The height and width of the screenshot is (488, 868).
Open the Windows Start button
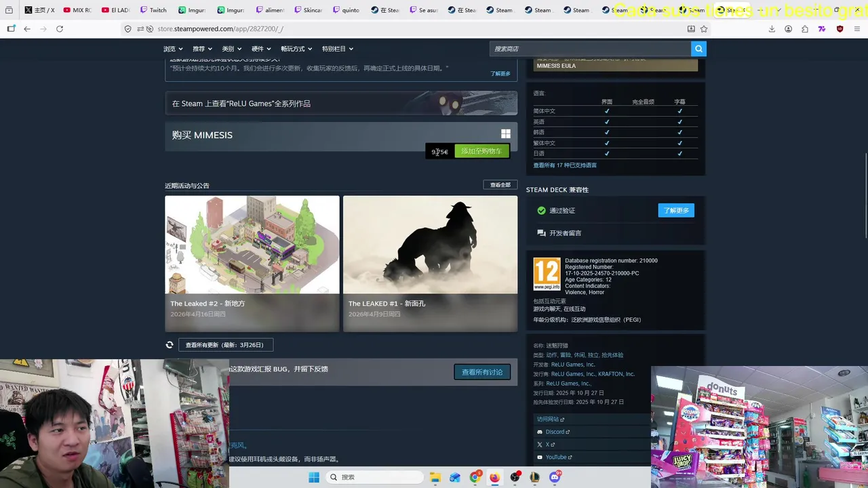(314, 477)
